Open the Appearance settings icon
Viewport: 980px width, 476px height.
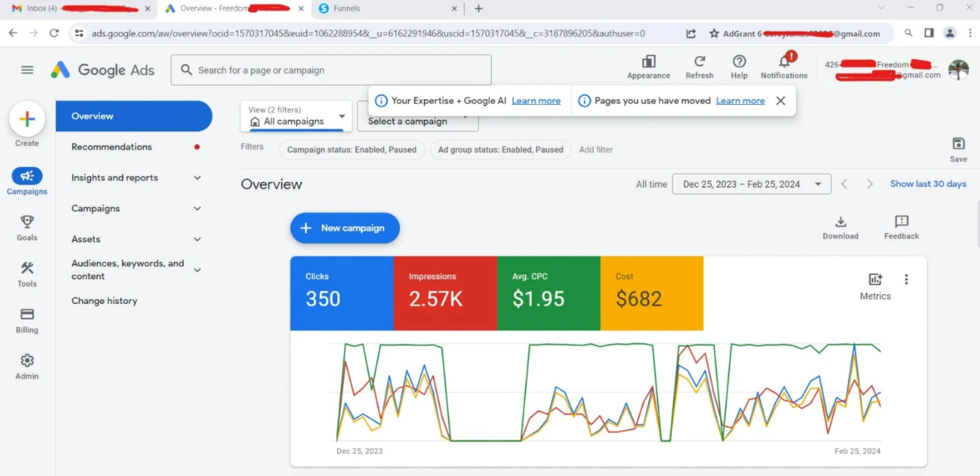tap(649, 67)
